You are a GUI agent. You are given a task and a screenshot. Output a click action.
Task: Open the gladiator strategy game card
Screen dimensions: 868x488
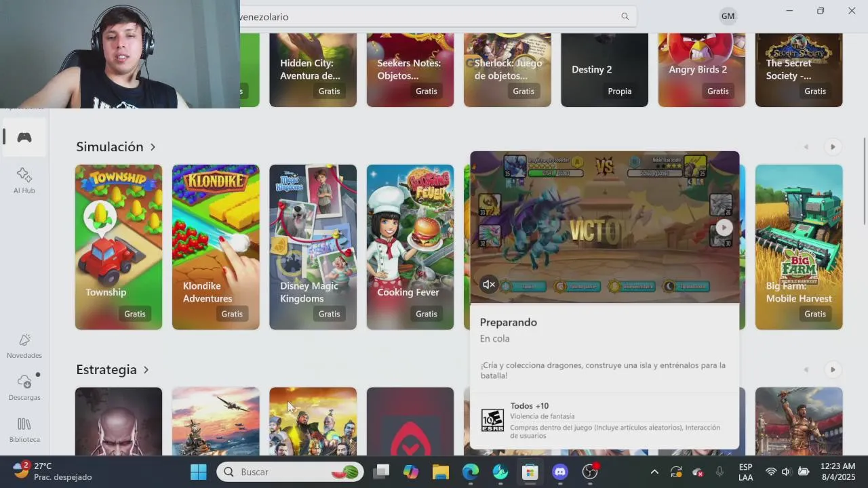[799, 421]
